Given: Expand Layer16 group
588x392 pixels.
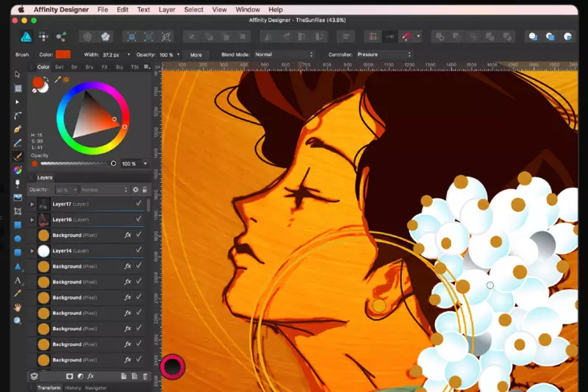Looking at the screenshot, I should tap(32, 220).
